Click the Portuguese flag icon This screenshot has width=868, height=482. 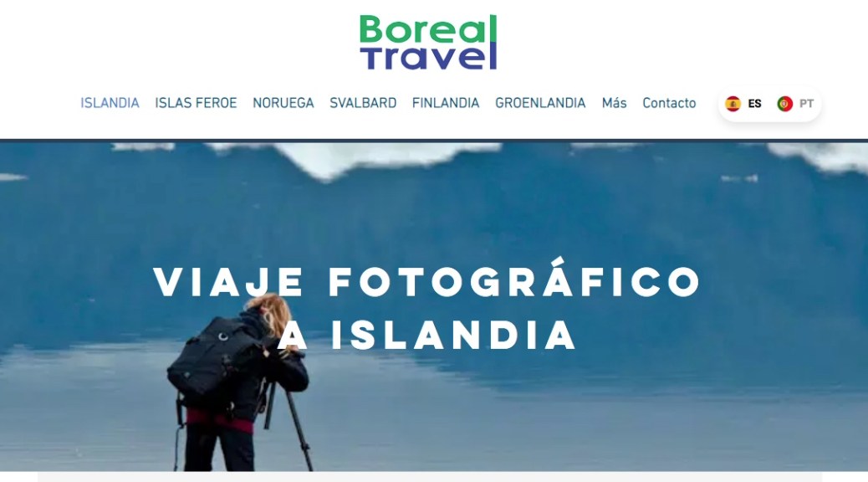784,104
